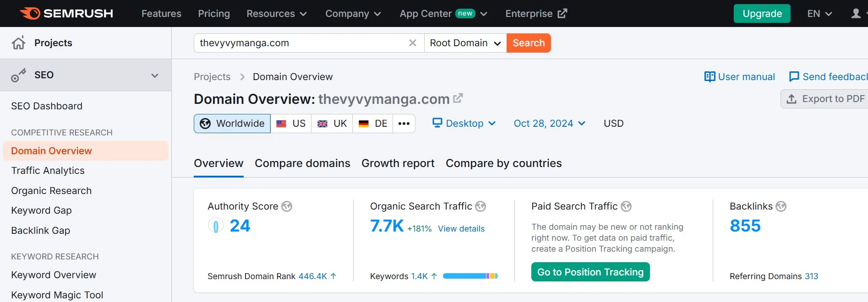Open Traffic Analytics in sidebar

click(48, 171)
